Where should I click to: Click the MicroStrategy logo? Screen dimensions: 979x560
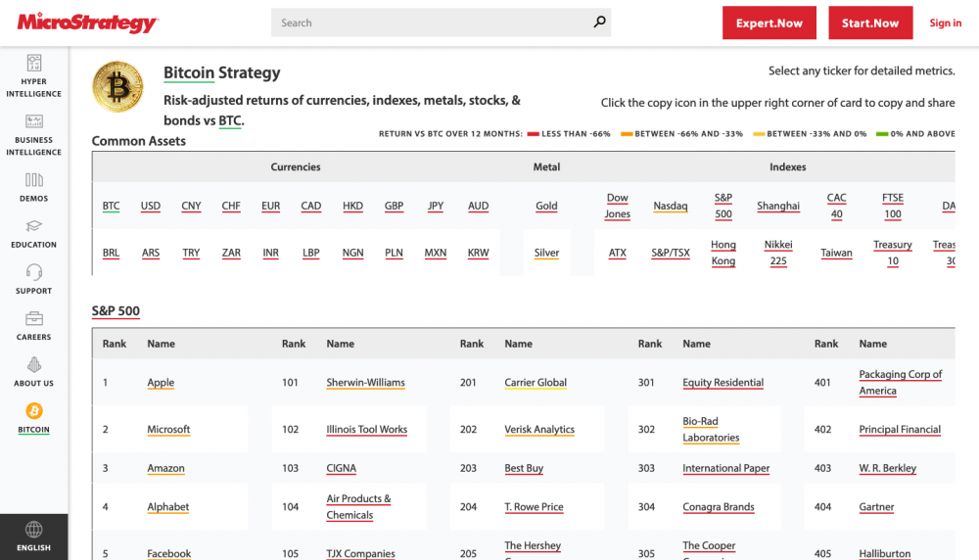click(x=87, y=23)
